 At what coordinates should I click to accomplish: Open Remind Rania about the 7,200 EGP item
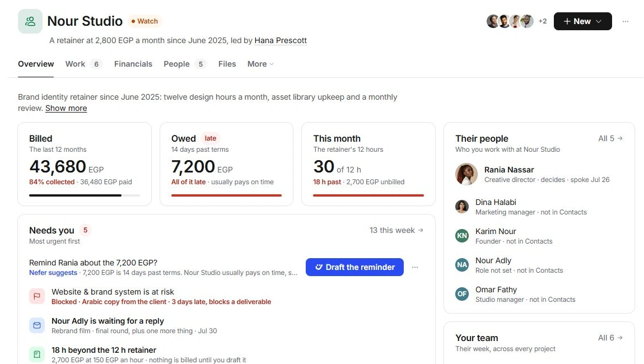coord(164,267)
